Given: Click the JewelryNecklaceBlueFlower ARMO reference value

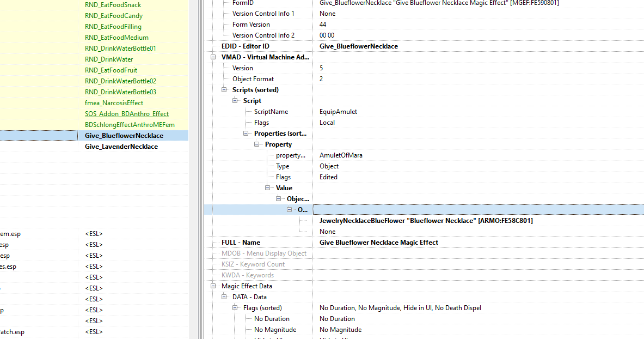Looking at the screenshot, I should pos(425,220).
